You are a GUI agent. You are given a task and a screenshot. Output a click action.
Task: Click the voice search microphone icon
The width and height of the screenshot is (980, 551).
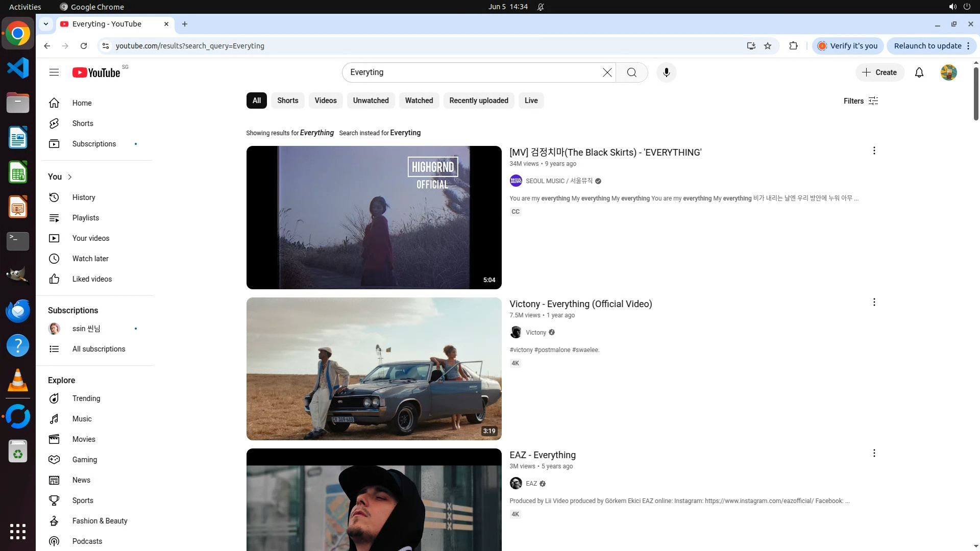(666, 72)
